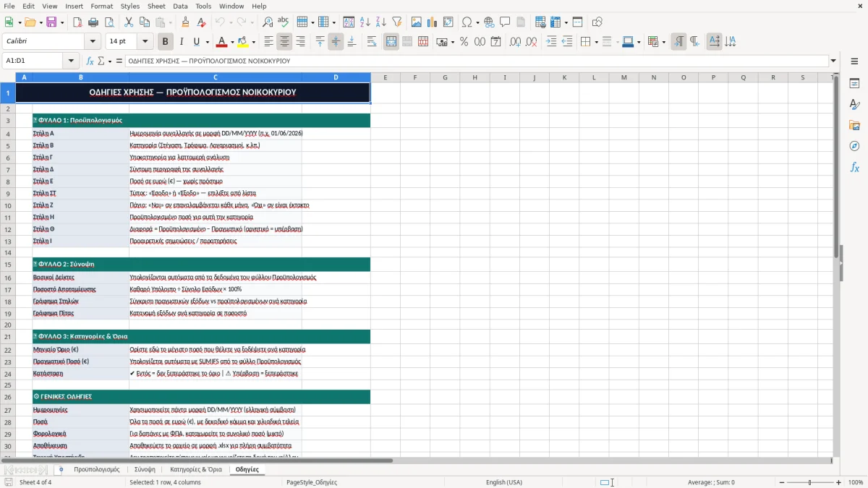Toggle Italic formatting

pos(181,42)
